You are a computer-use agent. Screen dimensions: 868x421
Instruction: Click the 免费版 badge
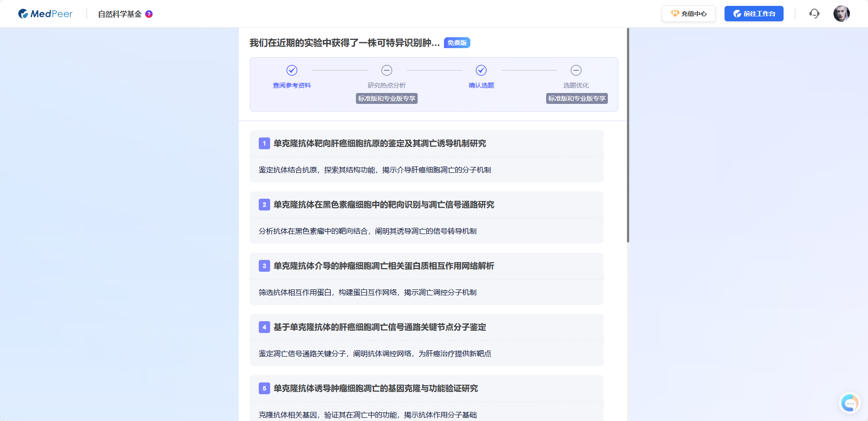457,43
